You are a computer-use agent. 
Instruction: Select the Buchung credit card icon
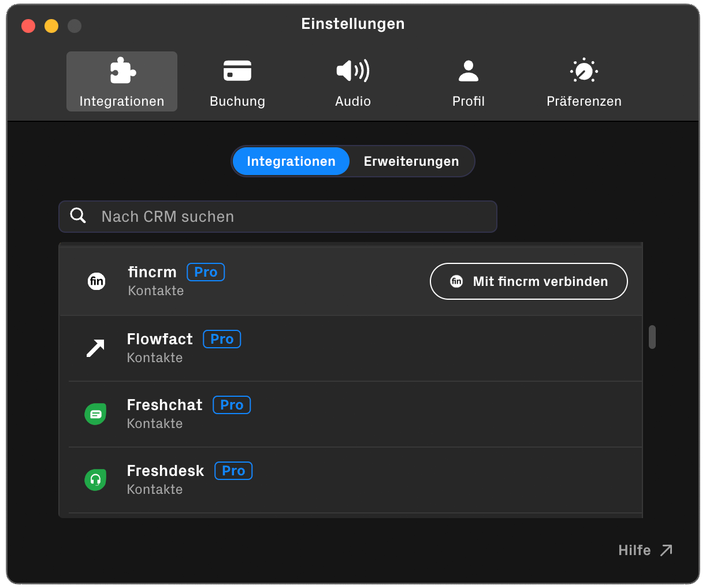[237, 70]
